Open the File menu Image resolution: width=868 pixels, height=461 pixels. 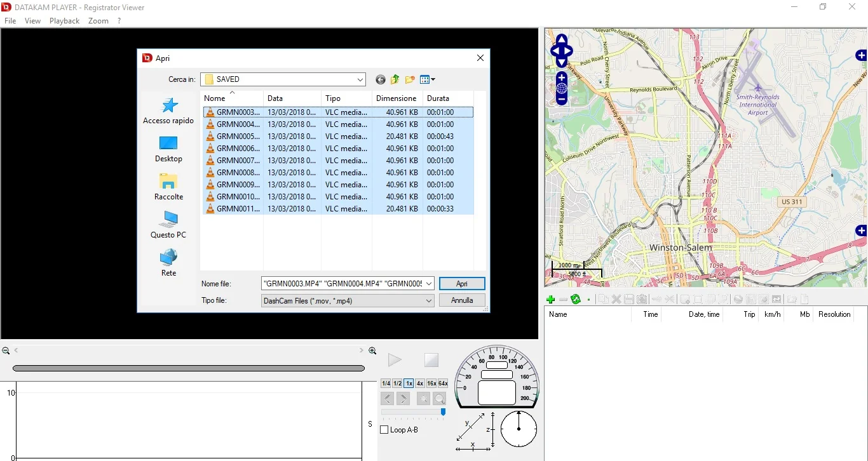[10, 21]
